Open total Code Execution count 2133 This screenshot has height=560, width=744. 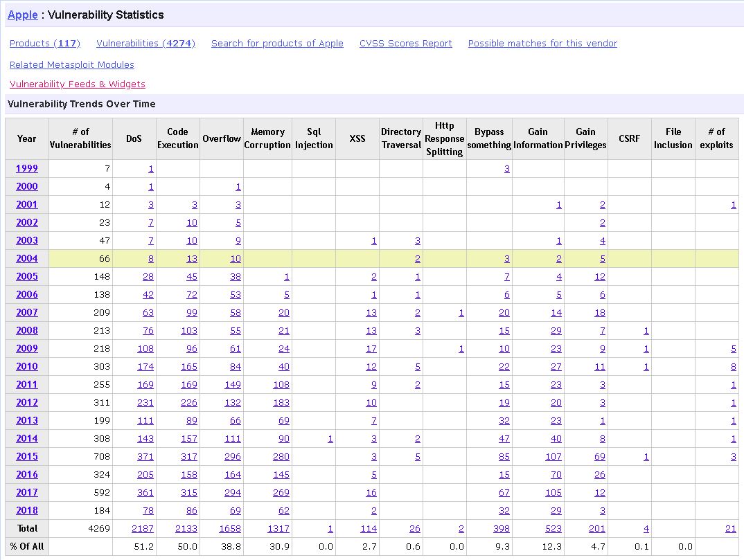[186, 528]
